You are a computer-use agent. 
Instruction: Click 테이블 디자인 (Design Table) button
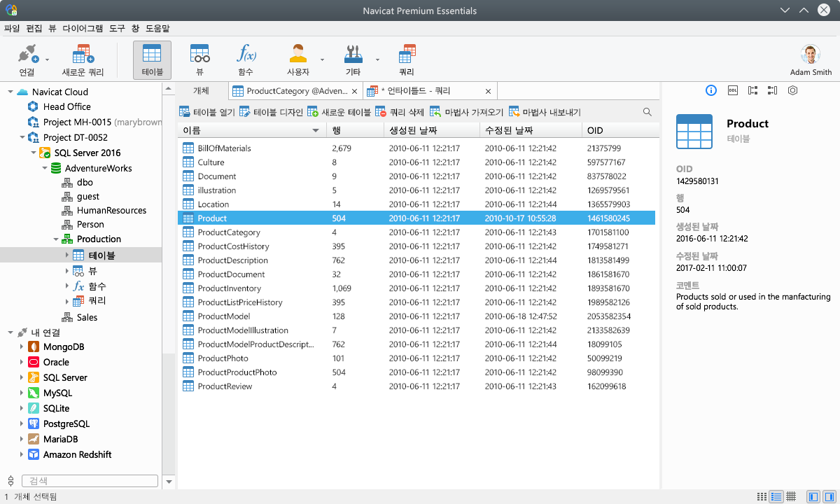pos(272,112)
